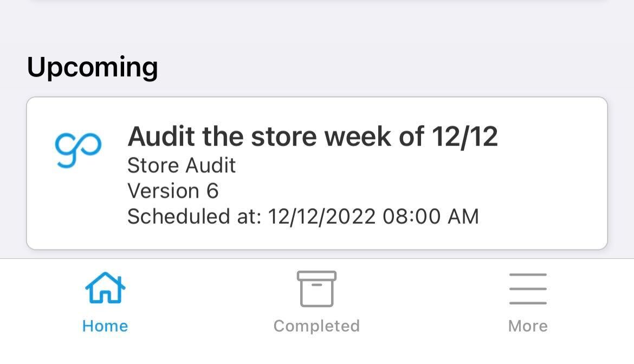Select the house icon in the bottom bar
Screen dimensions: 634x364
[x=105, y=289]
